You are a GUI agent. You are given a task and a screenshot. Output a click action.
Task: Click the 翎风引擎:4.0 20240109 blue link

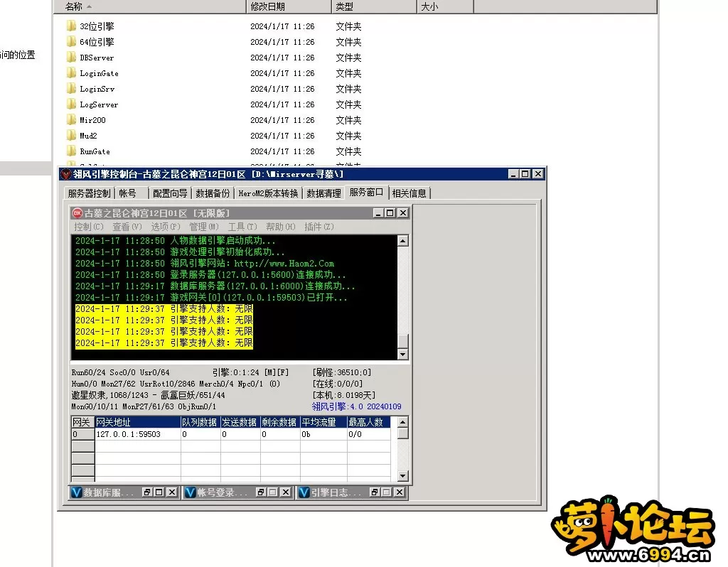[x=357, y=406]
